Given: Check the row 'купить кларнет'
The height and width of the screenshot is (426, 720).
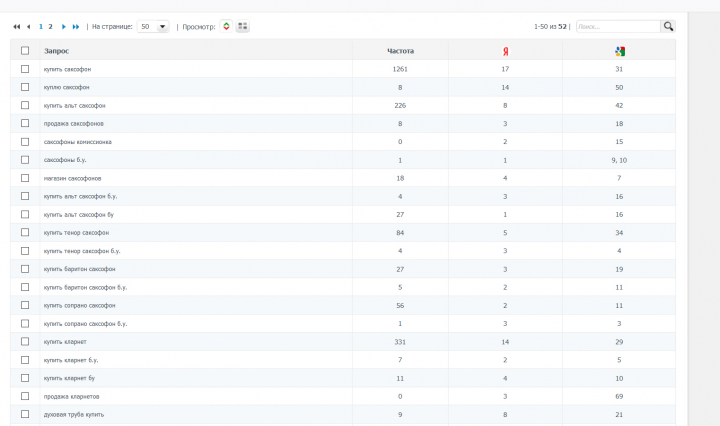Looking at the screenshot, I should click(x=25, y=342).
